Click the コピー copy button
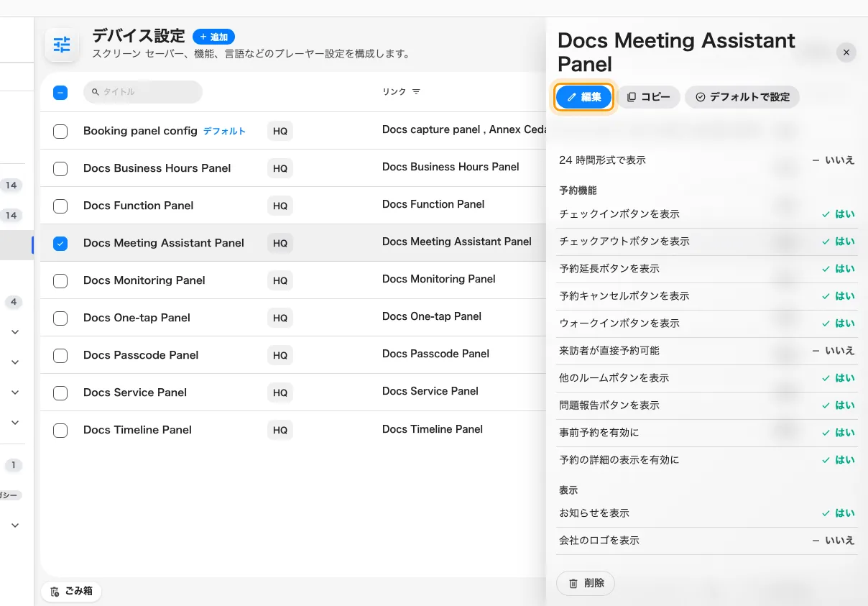 coord(648,97)
